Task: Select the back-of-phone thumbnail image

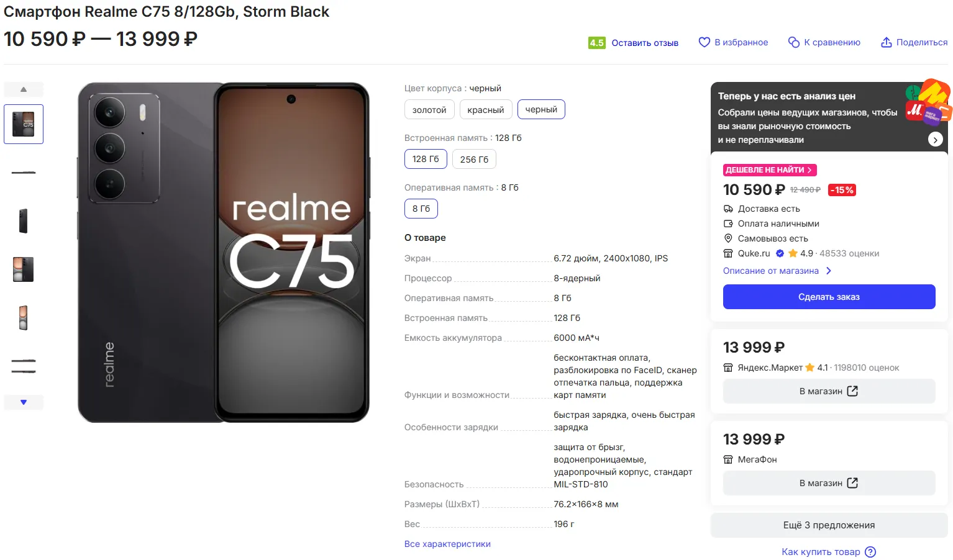Action: (x=24, y=221)
